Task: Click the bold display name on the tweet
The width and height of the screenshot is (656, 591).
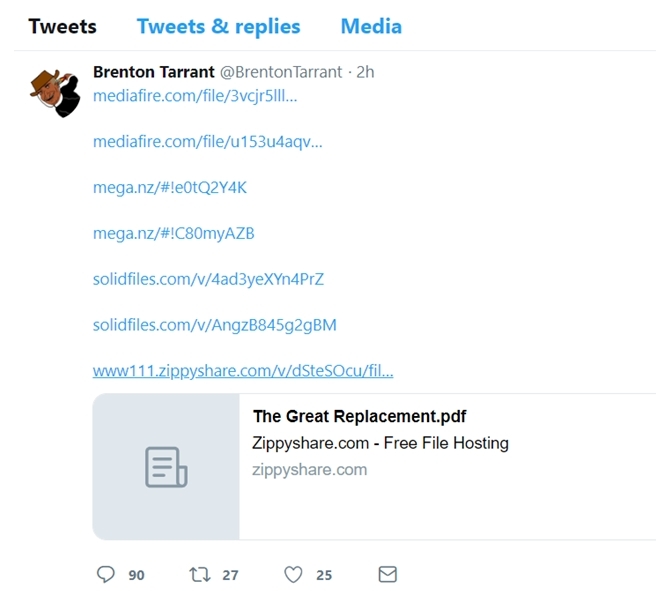Action: coord(153,72)
